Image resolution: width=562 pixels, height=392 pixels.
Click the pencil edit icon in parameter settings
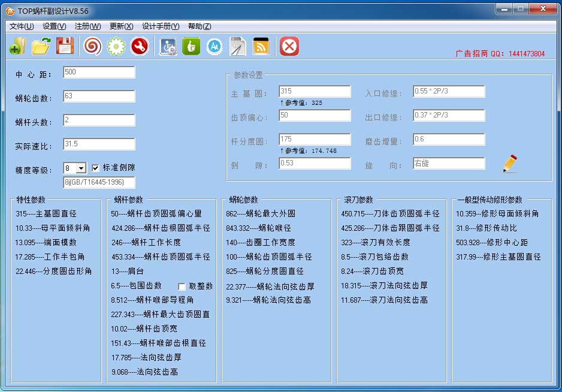pyautogui.click(x=510, y=164)
